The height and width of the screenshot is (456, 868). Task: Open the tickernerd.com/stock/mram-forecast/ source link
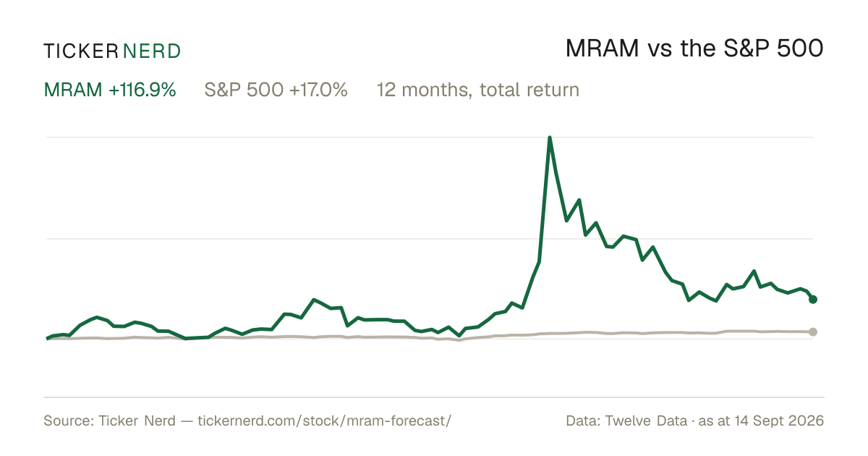[x=324, y=421]
